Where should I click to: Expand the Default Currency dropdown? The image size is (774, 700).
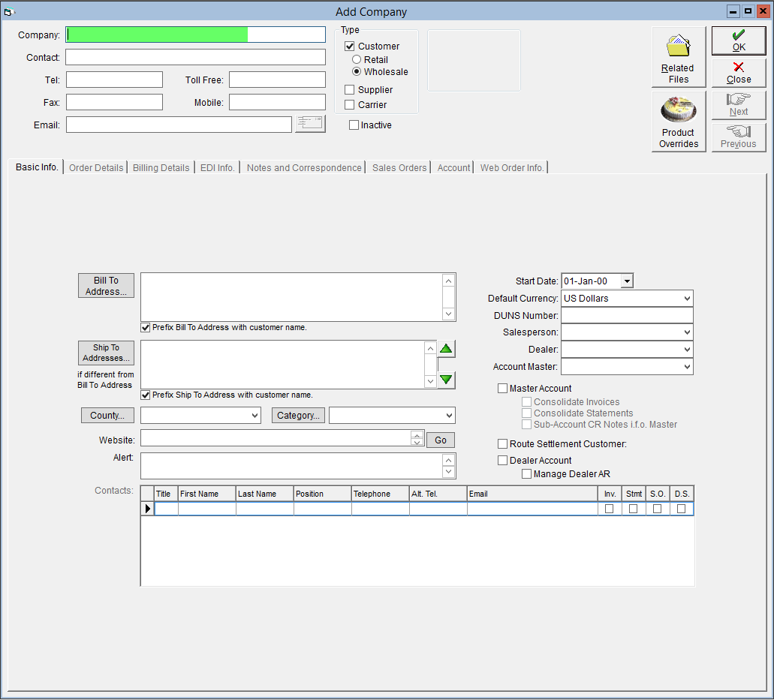point(687,299)
